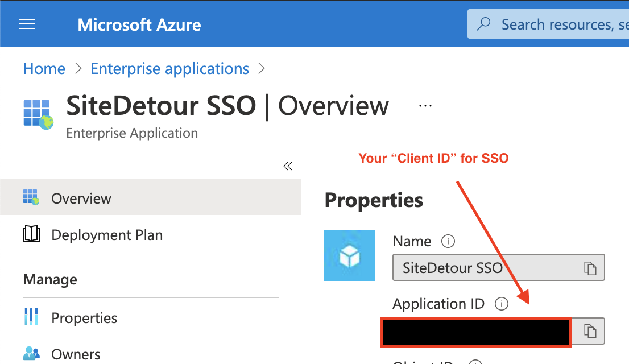Click the Owners people icon

(31, 353)
